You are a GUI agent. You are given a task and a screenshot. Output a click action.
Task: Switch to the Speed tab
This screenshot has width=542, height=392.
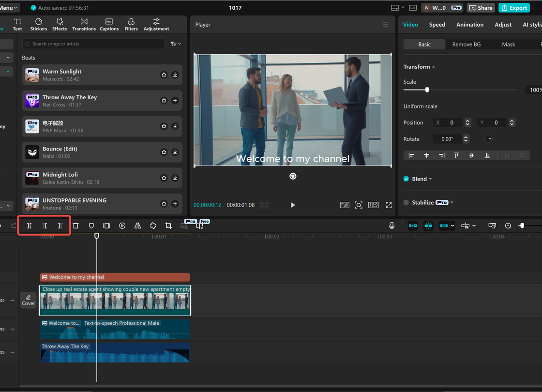437,25
